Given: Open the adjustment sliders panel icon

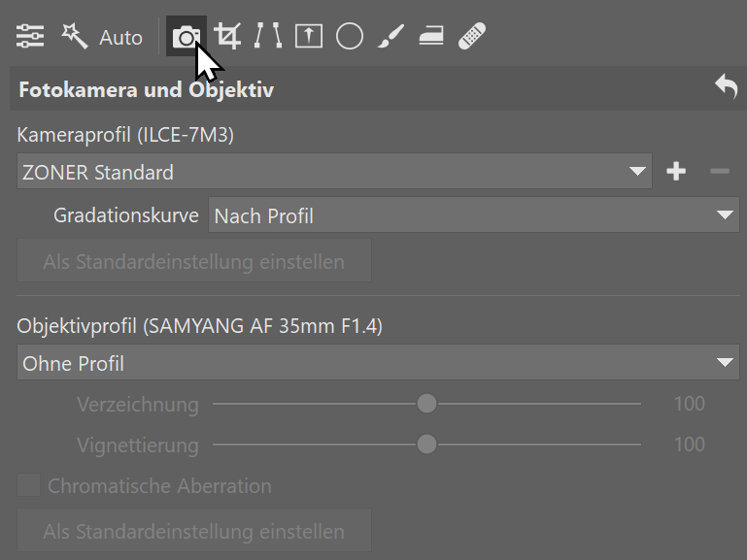Looking at the screenshot, I should tap(30, 37).
